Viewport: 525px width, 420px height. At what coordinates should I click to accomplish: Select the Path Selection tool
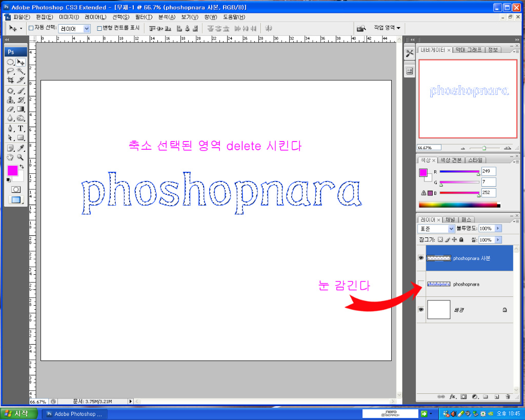[10, 137]
